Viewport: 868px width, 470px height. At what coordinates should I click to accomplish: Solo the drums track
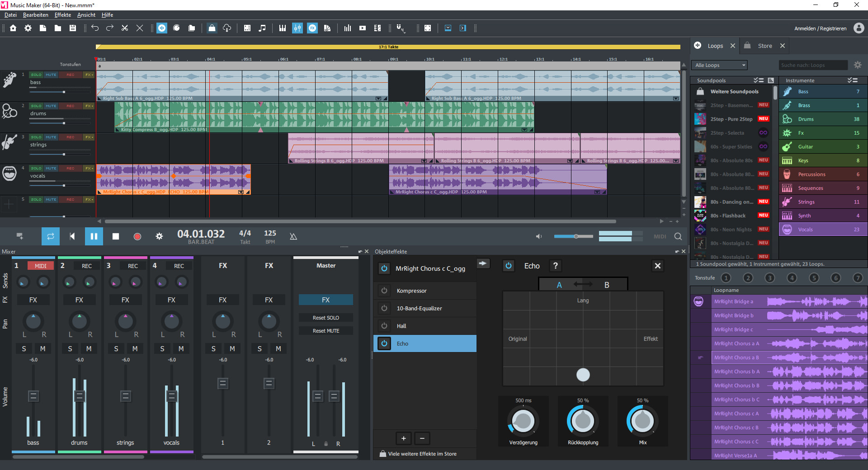click(36, 106)
